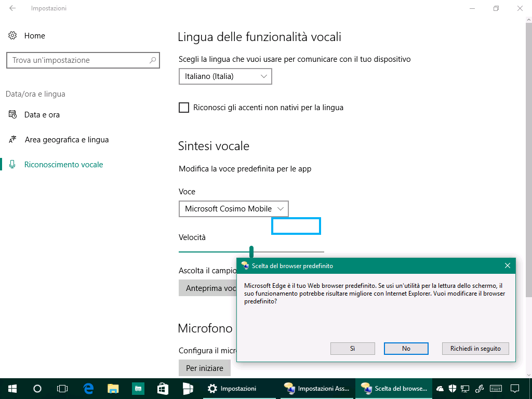This screenshot has height=399, width=532.
Task: Open touch keyboard tray icon
Action: click(496, 389)
